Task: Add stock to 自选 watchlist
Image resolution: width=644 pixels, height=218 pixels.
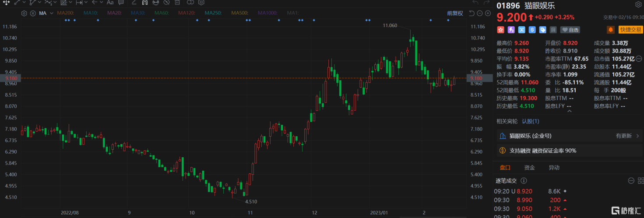Action: pos(570,30)
